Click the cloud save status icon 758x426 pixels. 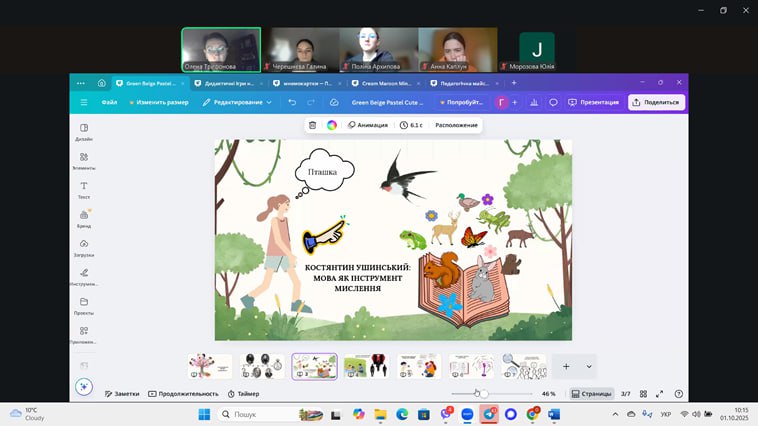(334, 103)
